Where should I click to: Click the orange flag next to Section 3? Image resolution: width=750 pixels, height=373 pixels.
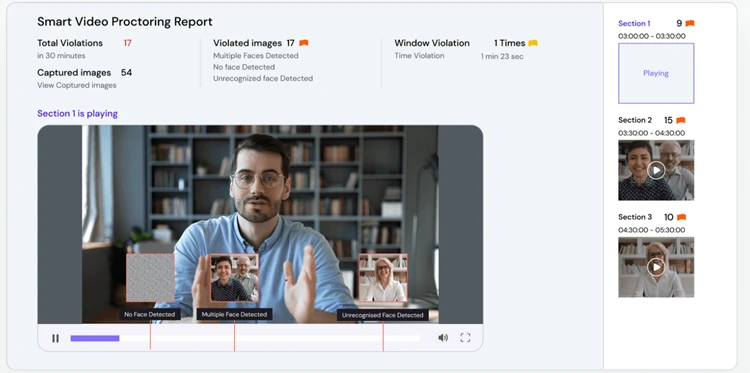682,217
